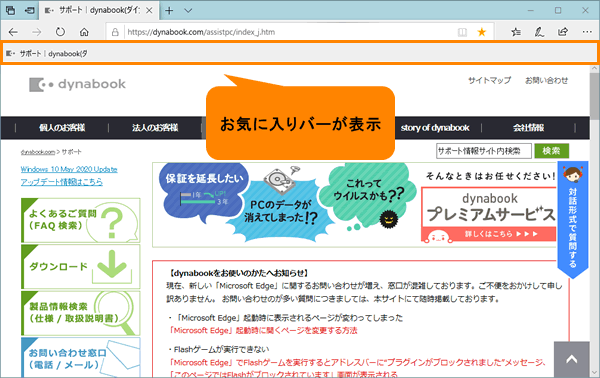Close the dynabook support tab

point(149,11)
